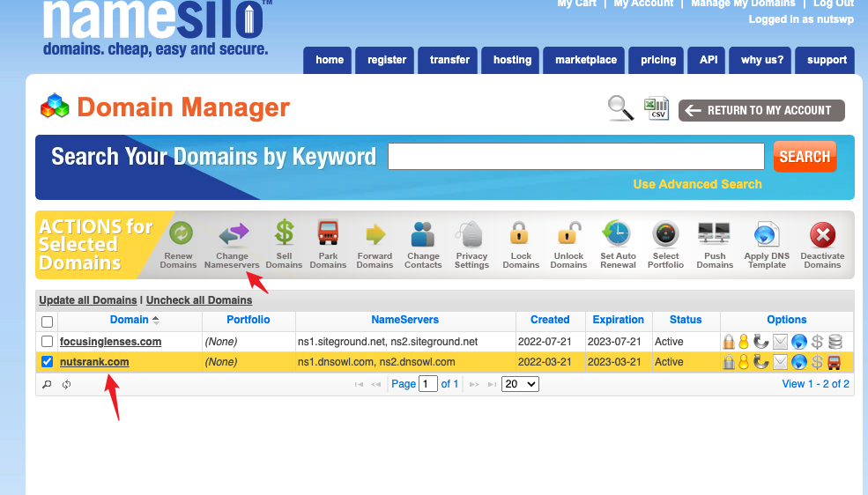Click the orange SEARCH button
Image resolution: width=868 pixels, height=495 pixels.
(x=804, y=157)
